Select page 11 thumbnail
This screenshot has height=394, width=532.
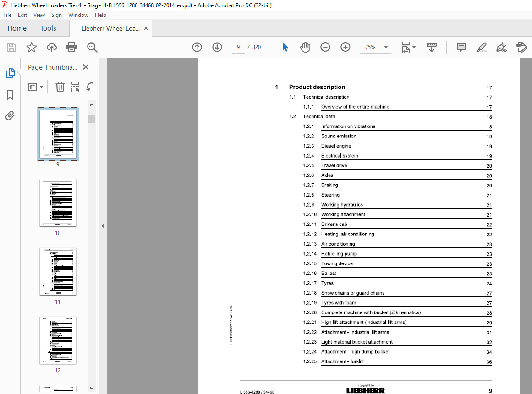click(58, 272)
